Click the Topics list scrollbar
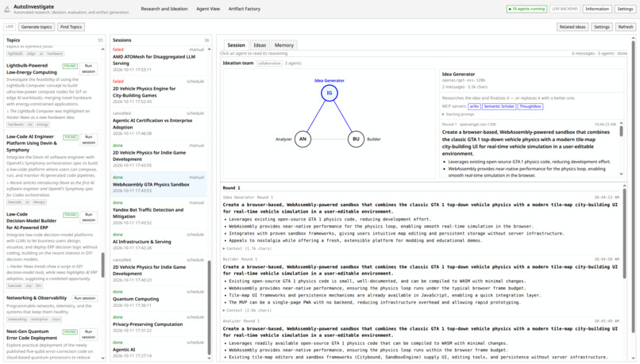640x364 pixels. tap(103, 265)
